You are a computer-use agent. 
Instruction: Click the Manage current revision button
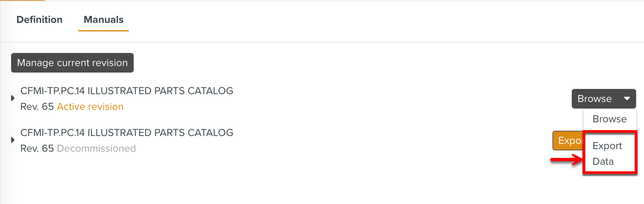pos(72,62)
